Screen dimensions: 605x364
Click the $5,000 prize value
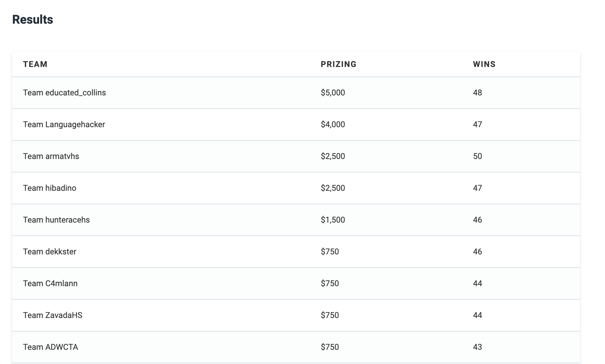tap(333, 93)
